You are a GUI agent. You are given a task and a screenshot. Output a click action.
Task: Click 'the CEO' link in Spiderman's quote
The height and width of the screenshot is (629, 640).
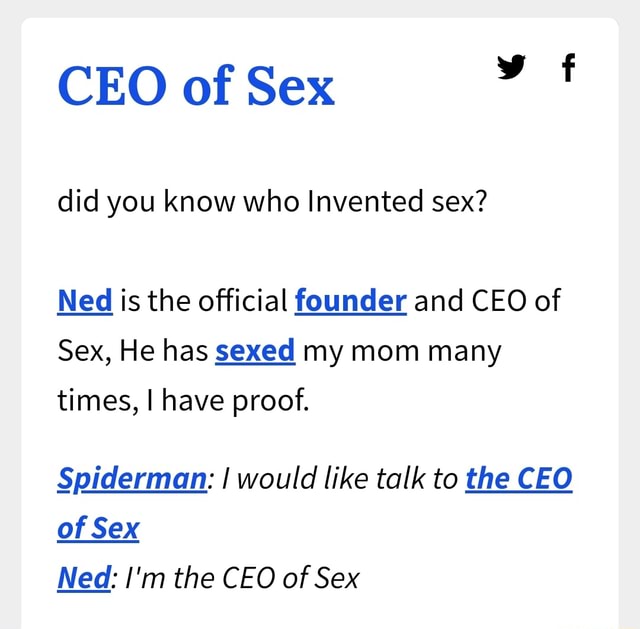click(x=519, y=477)
